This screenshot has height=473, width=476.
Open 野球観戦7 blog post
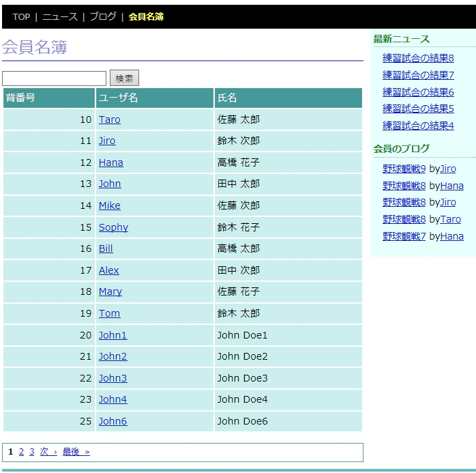(404, 236)
